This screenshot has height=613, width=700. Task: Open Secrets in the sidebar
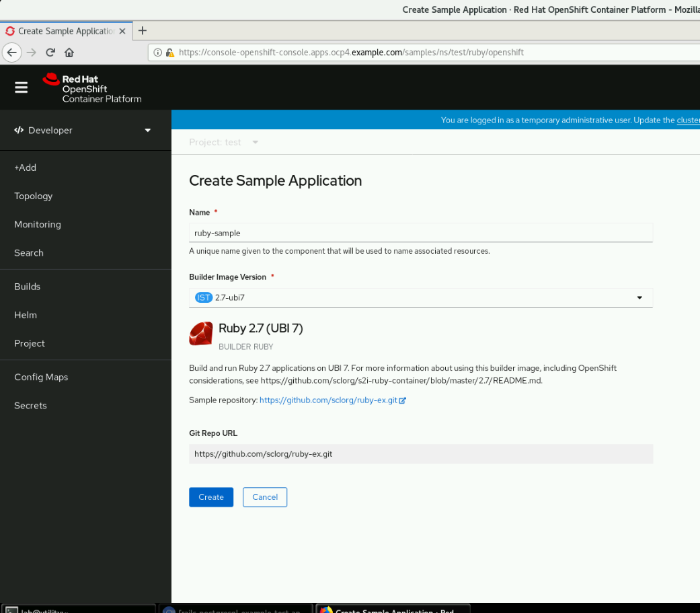pos(30,406)
